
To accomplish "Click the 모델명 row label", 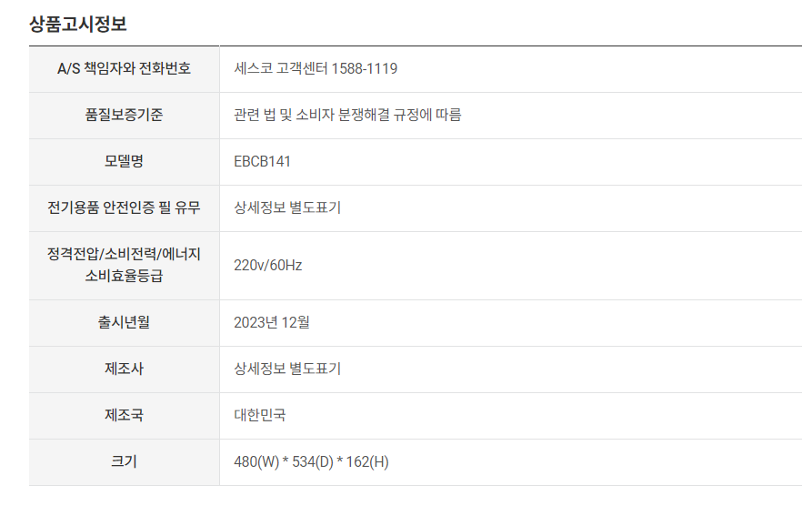I will click(124, 161).
